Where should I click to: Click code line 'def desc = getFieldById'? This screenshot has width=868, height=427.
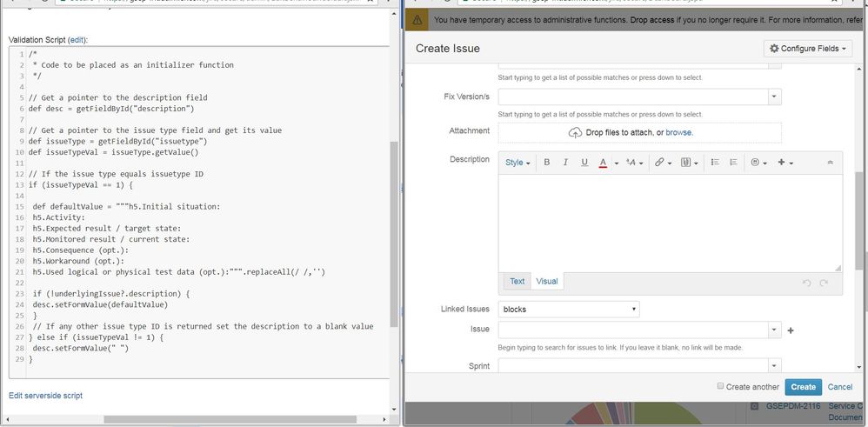coord(111,109)
